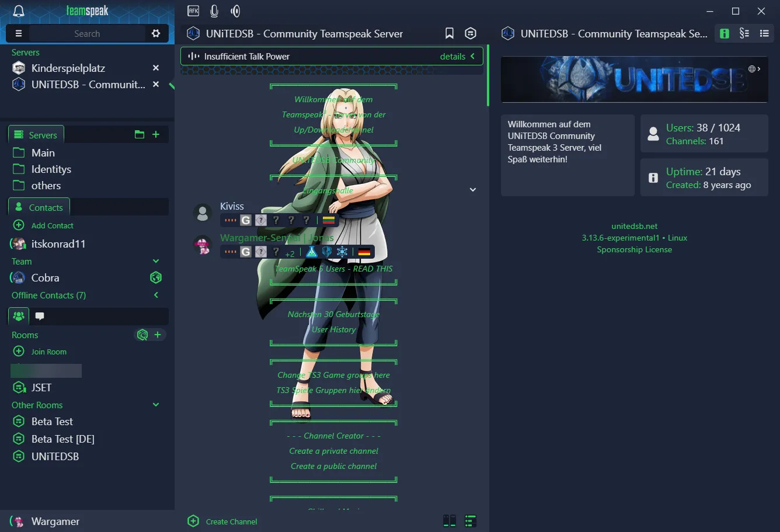
Task: Bookmark the UNiTEDSB server
Action: [x=449, y=33]
